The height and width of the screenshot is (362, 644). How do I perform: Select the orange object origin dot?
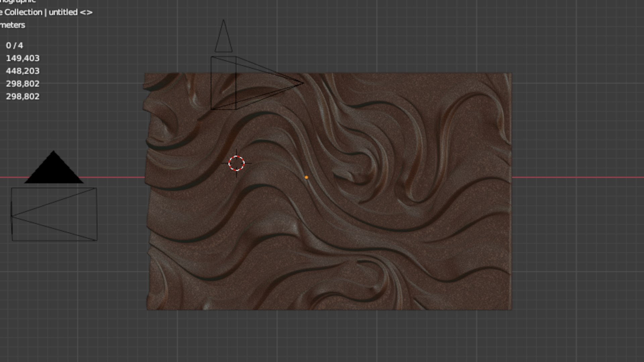click(306, 177)
